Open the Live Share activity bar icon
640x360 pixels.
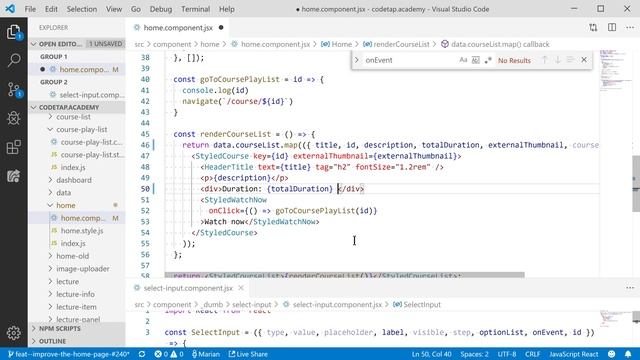[x=13, y=176]
